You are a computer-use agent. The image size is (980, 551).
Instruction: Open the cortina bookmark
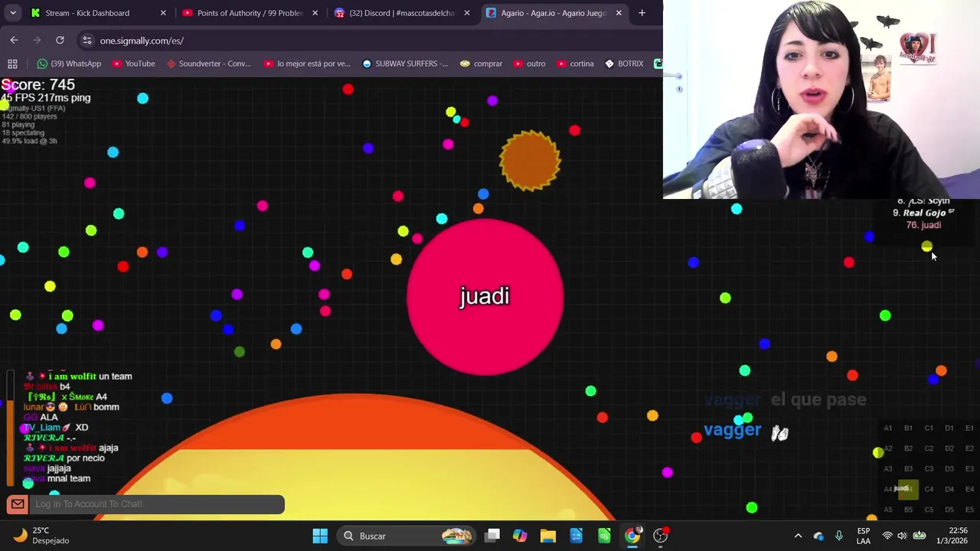click(575, 64)
